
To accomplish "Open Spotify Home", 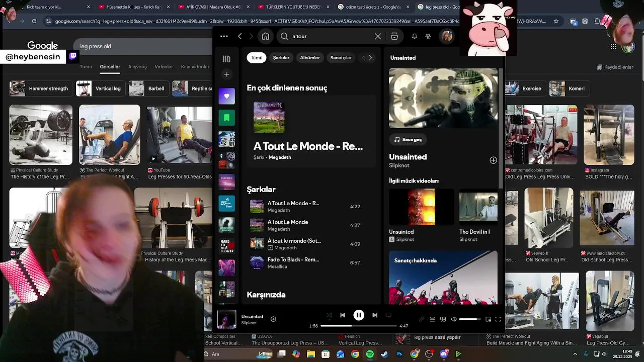I will tap(266, 36).
